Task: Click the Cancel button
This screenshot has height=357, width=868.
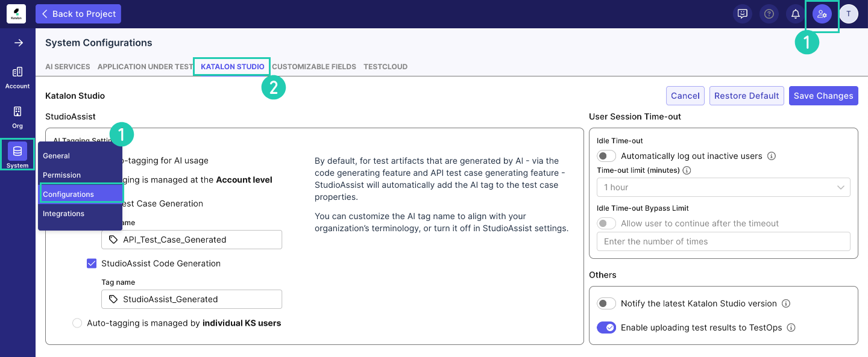Action: [x=685, y=96]
